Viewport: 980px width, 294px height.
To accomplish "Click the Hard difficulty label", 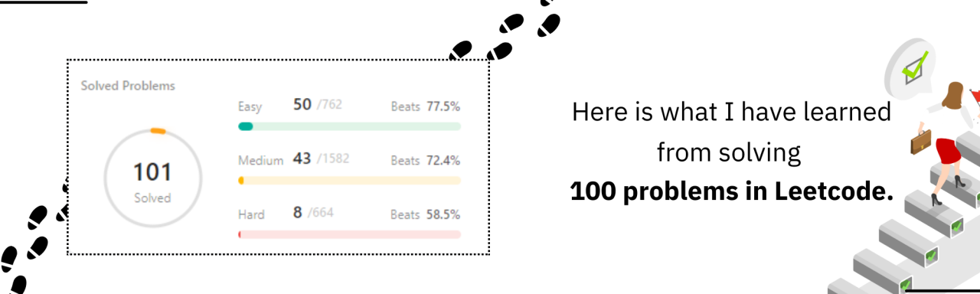I will coord(250,214).
